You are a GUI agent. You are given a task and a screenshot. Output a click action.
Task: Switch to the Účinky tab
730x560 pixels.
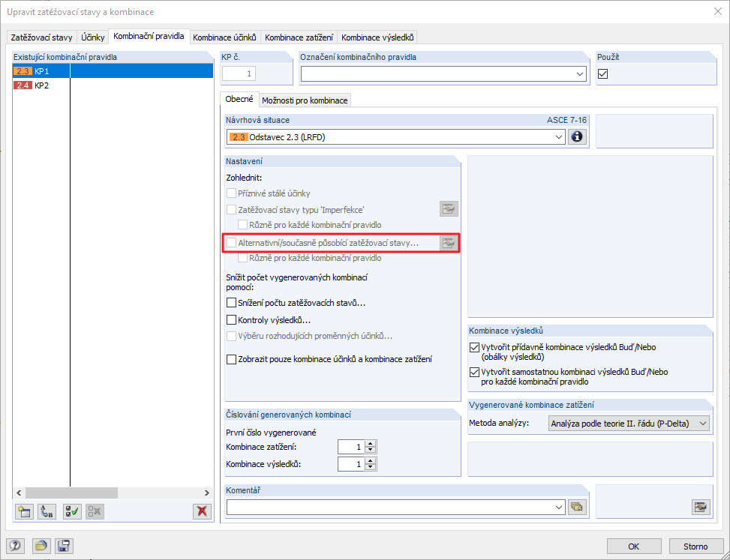(x=92, y=37)
